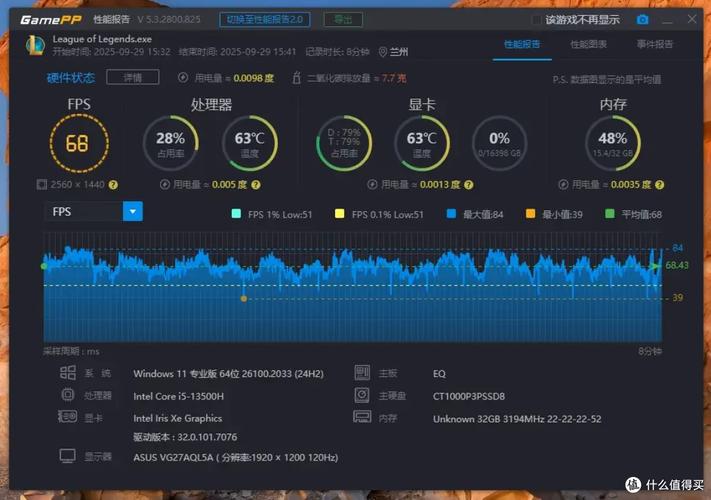Click the camera screenshot icon in title bar

[x=643, y=19]
